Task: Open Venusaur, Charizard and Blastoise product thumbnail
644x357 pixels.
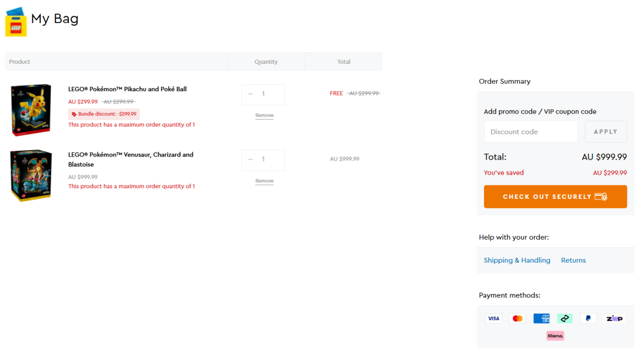Action: click(x=32, y=175)
